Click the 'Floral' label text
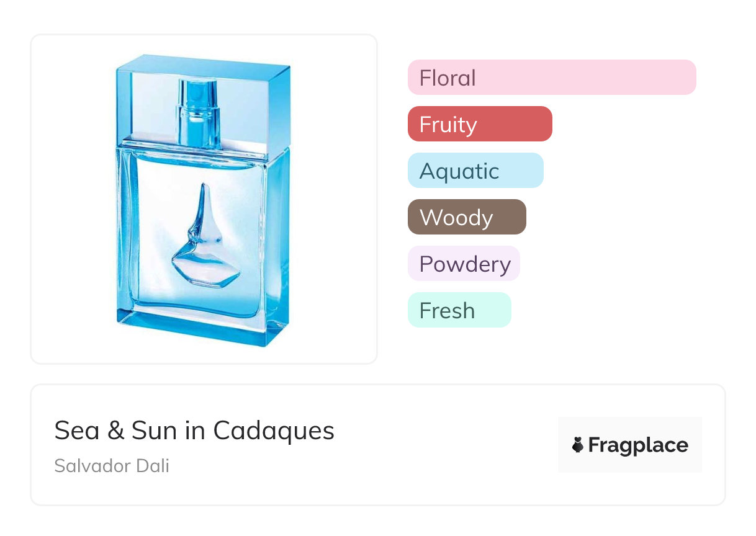This screenshot has height=536, width=756. coord(448,78)
